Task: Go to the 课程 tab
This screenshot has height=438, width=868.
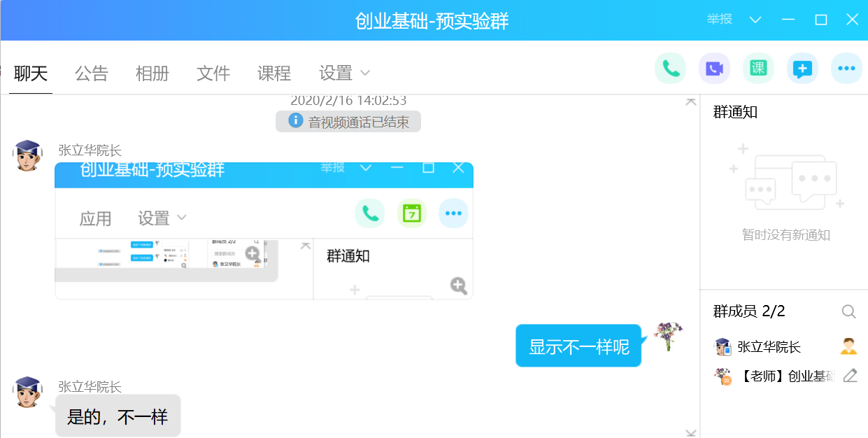Action: point(273,73)
